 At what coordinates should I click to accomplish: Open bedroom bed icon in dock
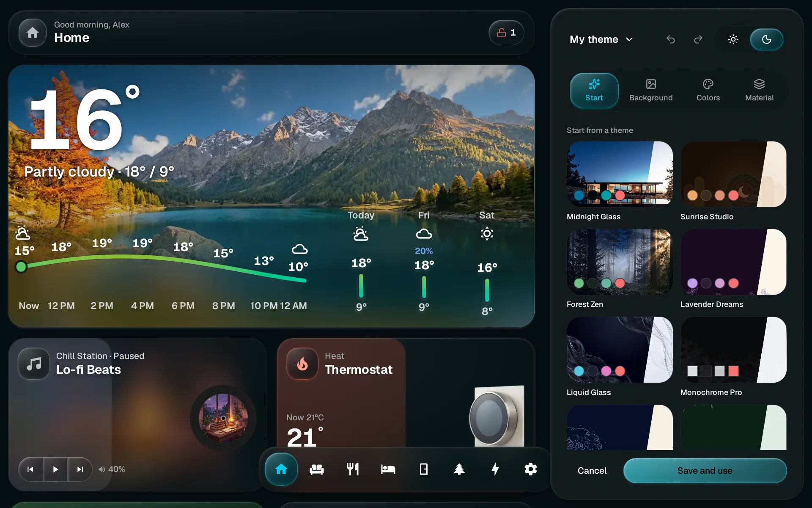click(x=388, y=469)
